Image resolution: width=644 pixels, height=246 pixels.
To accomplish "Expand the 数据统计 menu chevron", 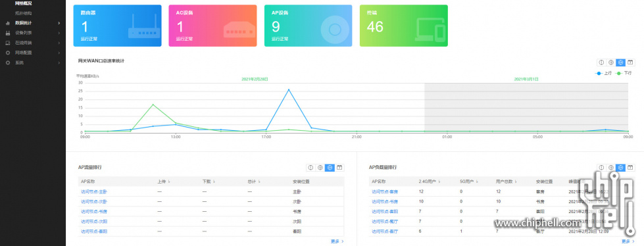I will (59, 23).
